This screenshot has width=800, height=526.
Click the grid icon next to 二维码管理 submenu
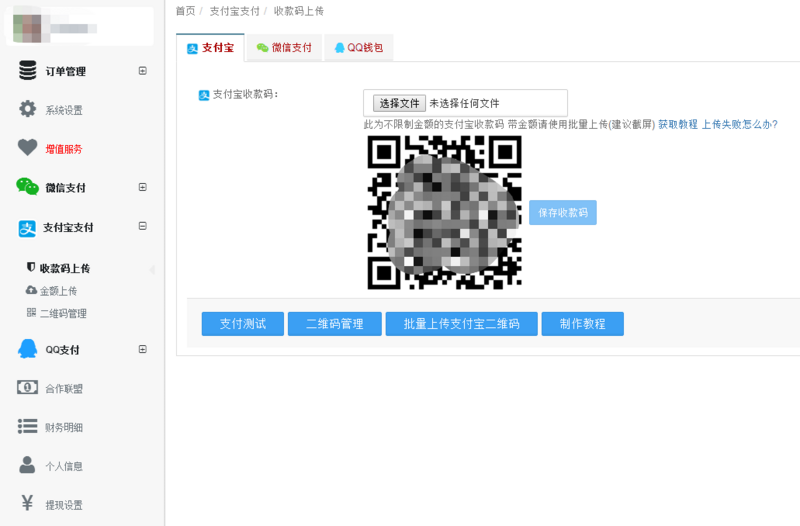point(31,312)
